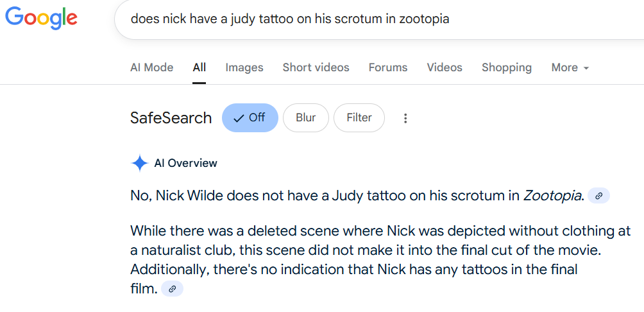Click the SafeSearch label text

171,118
